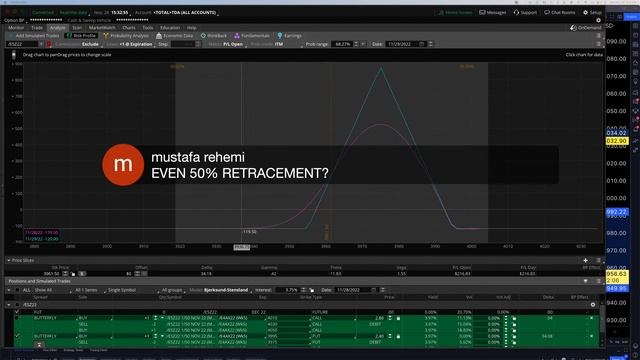Adjust toolbar Date 11/29/2022 stepper
The width and height of the screenshot is (640, 360).
point(430,44)
